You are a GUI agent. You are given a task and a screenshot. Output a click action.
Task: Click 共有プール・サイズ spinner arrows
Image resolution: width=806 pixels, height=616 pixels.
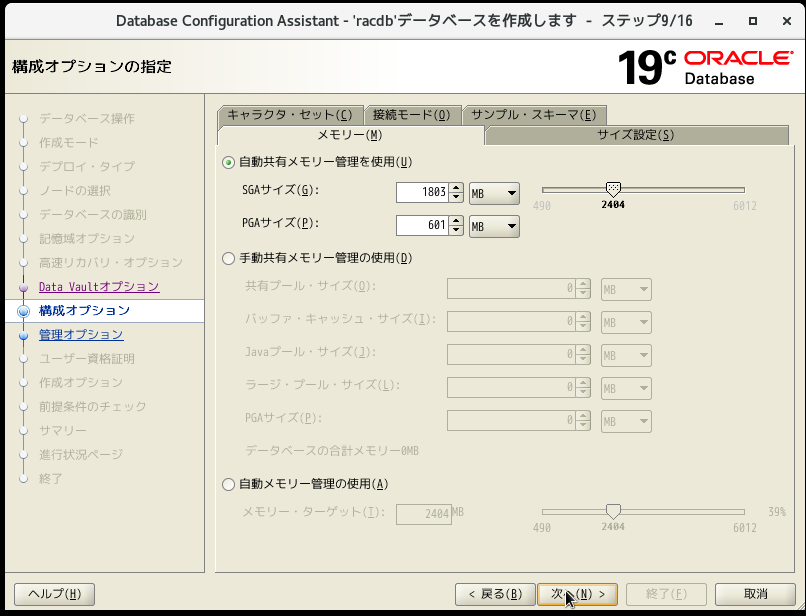583,289
